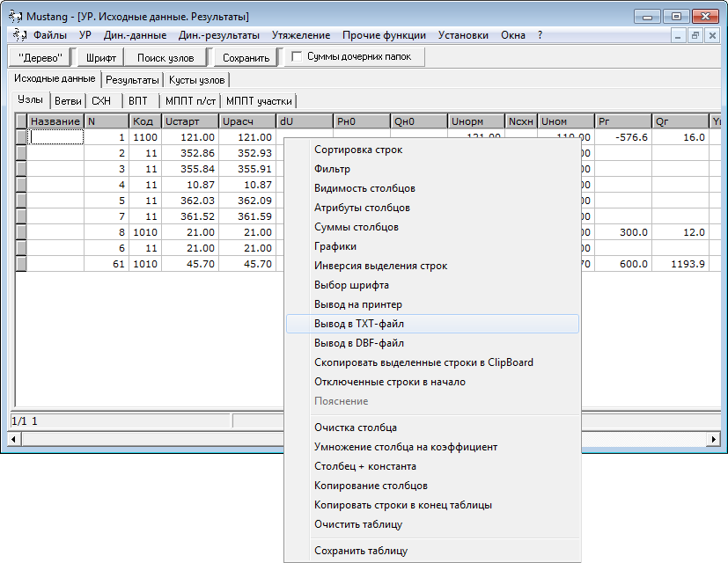Click the "Дерево" toolbar button
728x563 pixels.
point(40,56)
